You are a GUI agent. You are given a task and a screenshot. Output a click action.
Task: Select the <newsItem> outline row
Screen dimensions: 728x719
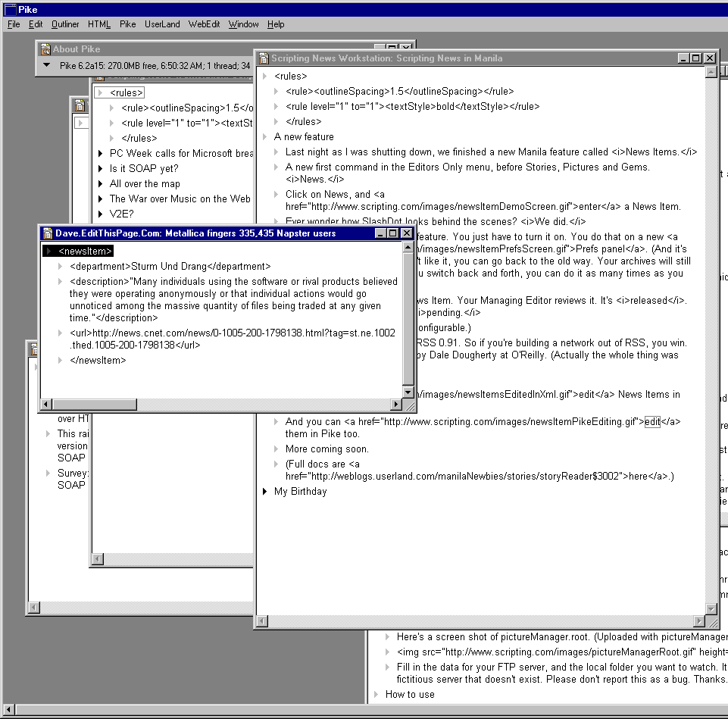click(x=85, y=252)
